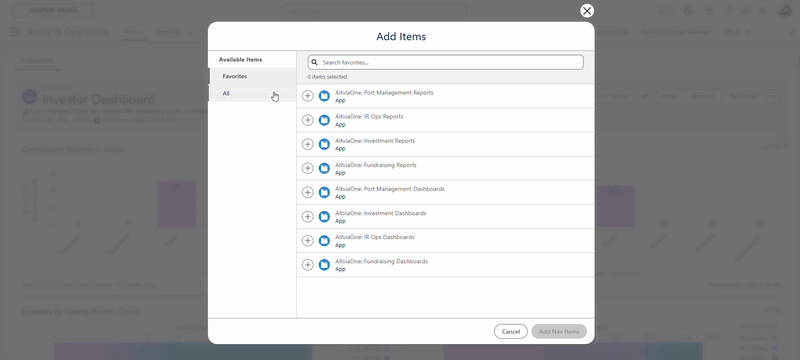Select the 'AltviaOne: Investment Dashboards' name
Screen dimensions: 800x360
(381, 213)
